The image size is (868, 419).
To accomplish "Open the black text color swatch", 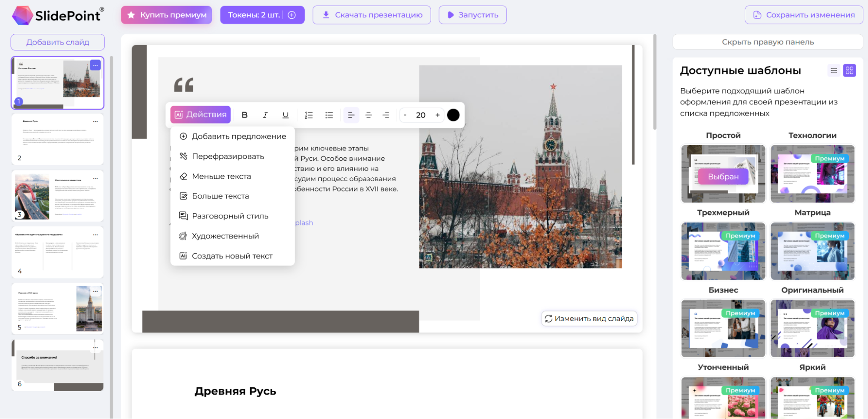I will click(453, 115).
